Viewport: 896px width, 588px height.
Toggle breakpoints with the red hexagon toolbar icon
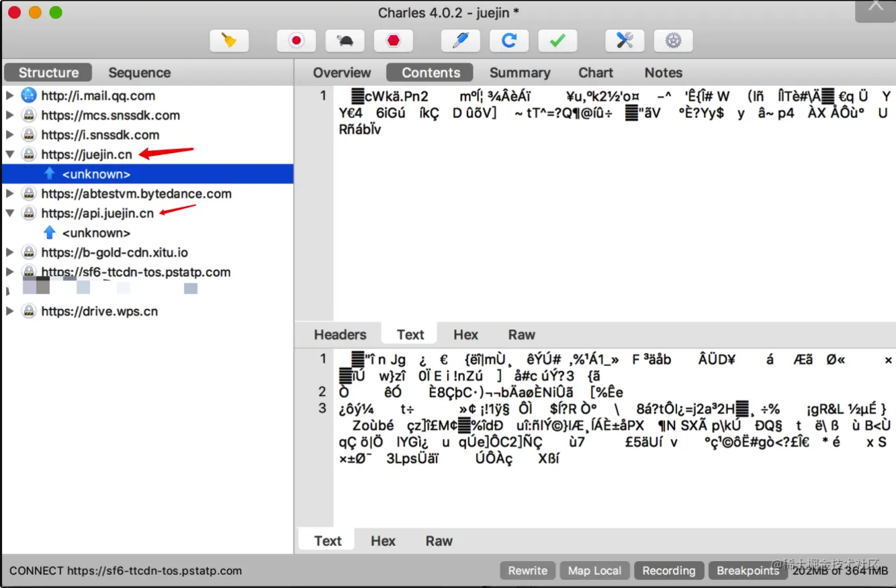point(394,41)
